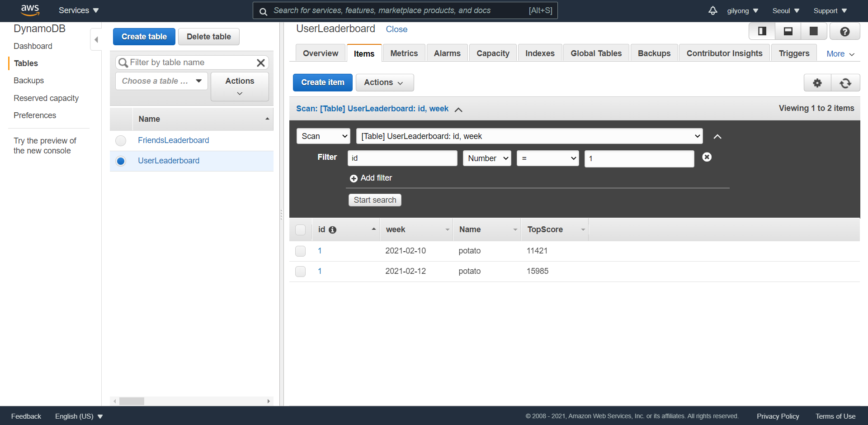Screen dimensions: 868x425
Task: Remove the id filter row
Action: [707, 157]
